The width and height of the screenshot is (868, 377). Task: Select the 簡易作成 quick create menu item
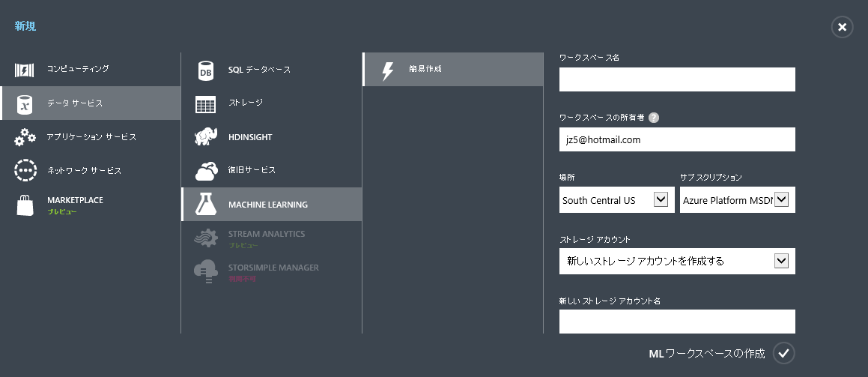click(x=452, y=70)
